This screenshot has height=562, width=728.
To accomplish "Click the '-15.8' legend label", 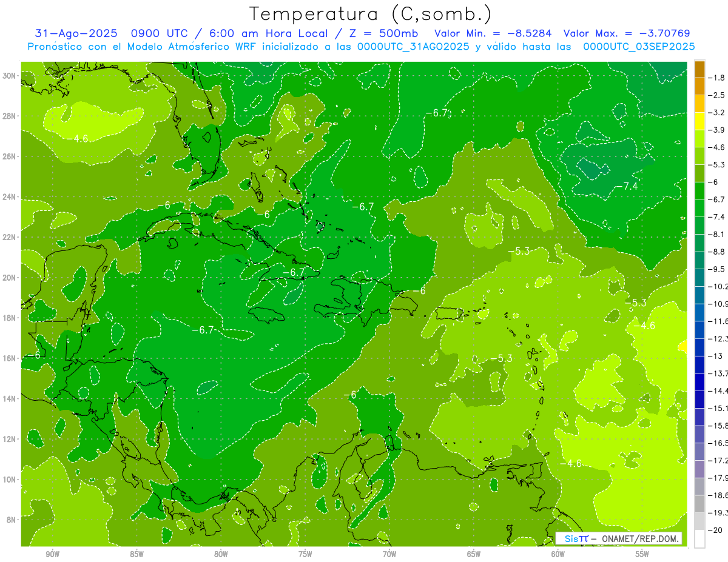I will click(718, 425).
